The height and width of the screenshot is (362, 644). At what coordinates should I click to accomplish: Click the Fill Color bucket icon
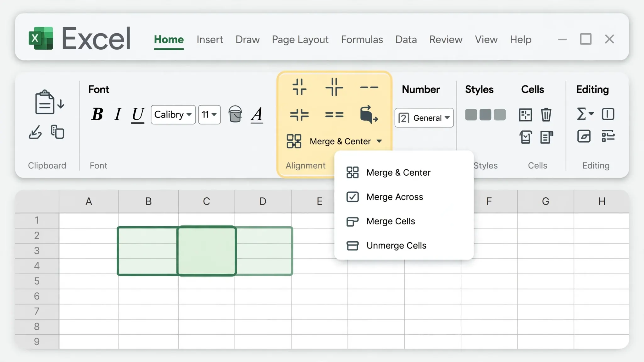235,114
